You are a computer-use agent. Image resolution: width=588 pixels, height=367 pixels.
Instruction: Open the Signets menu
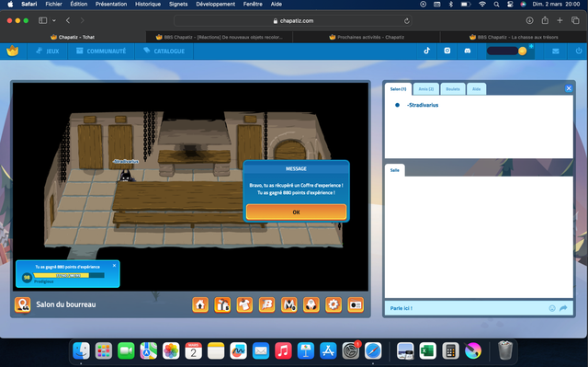[178, 4]
